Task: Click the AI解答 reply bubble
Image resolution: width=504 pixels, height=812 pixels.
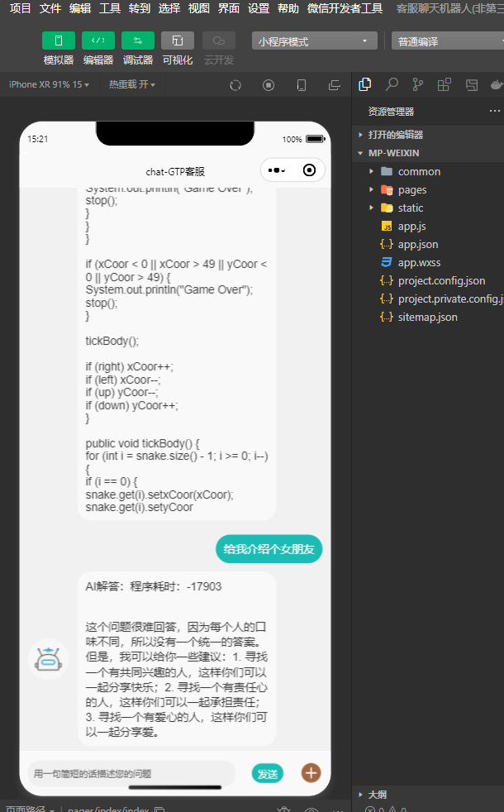Action: [x=177, y=659]
